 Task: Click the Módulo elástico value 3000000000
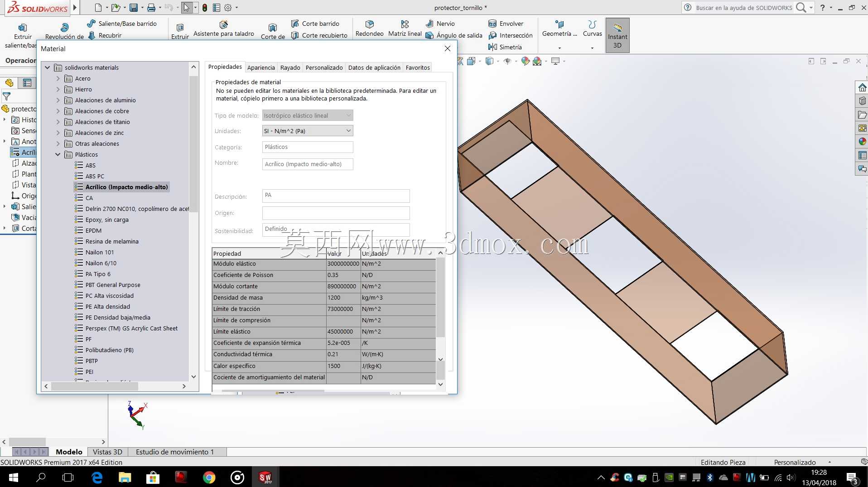pyautogui.click(x=343, y=263)
